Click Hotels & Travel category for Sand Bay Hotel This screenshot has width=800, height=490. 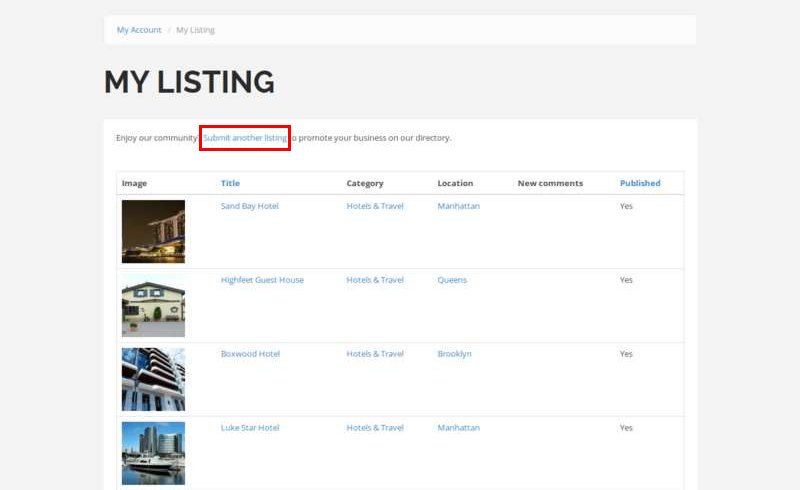tap(375, 206)
